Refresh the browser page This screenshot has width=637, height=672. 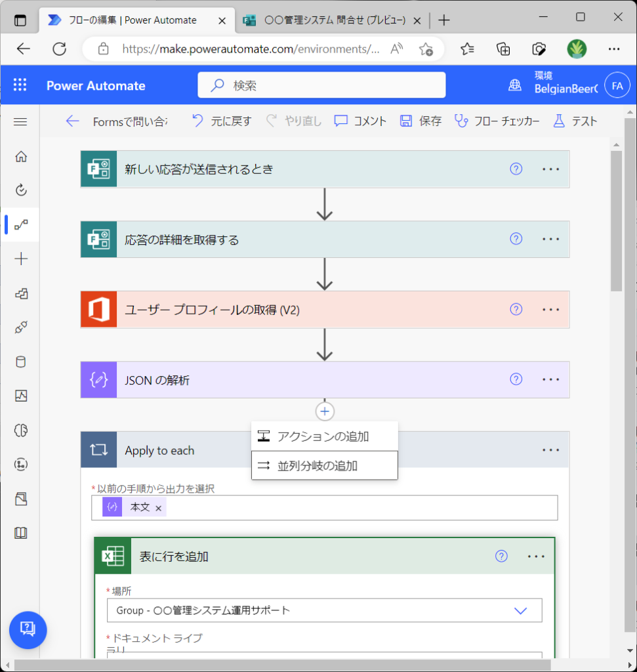(60, 49)
